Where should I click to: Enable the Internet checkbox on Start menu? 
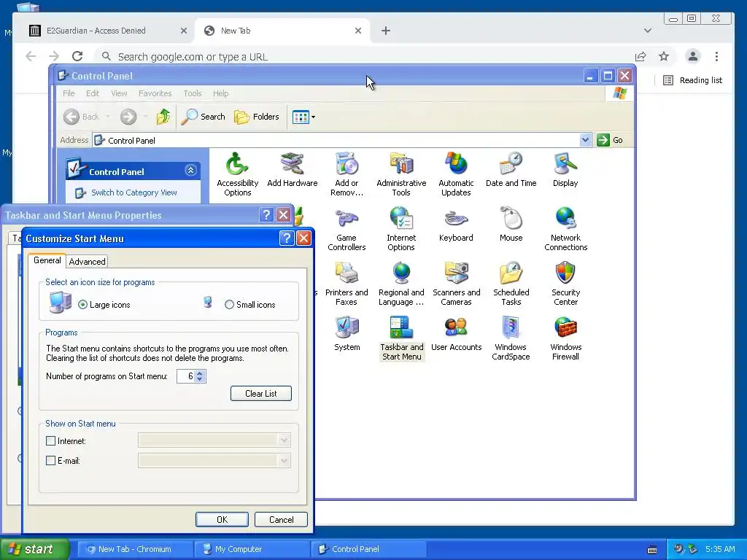[50, 441]
